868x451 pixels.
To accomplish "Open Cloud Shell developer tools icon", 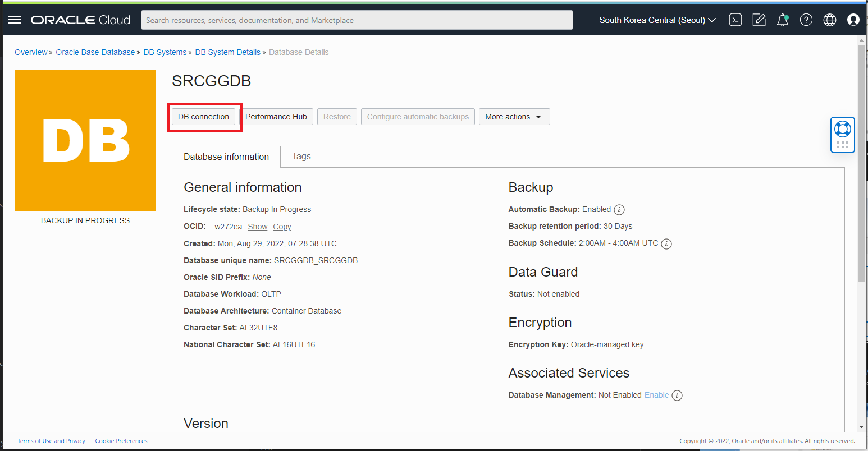I will 735,20.
